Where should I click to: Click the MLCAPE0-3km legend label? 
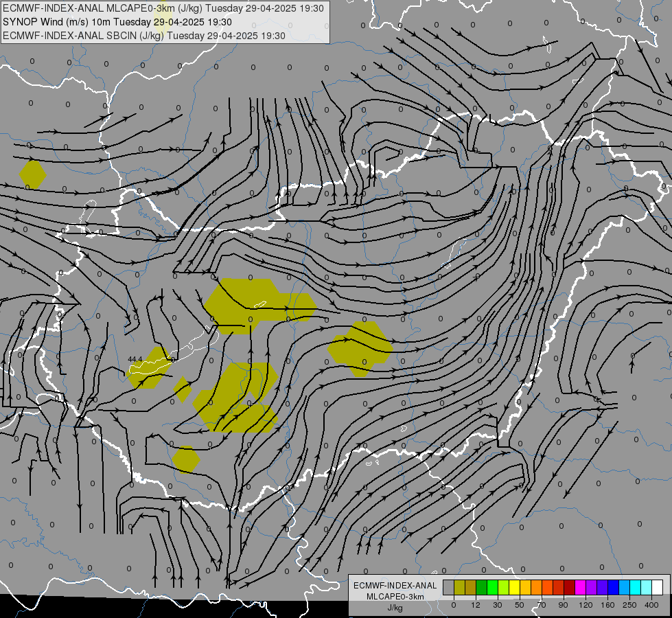395,597
